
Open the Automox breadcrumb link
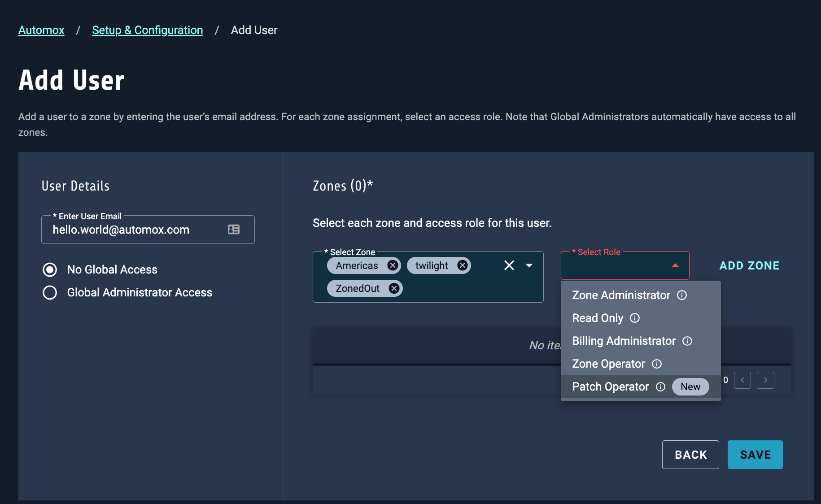(41, 30)
